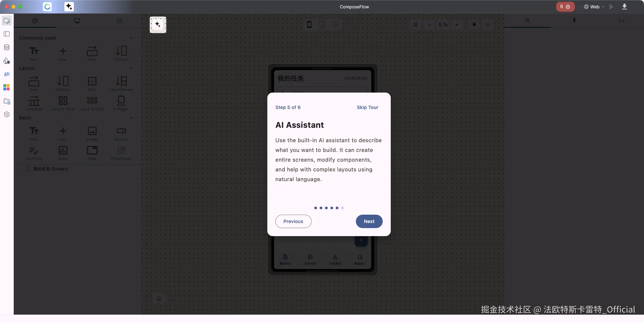
Task: Click the highlighted AI assistant canvas button
Action: [x=158, y=25]
